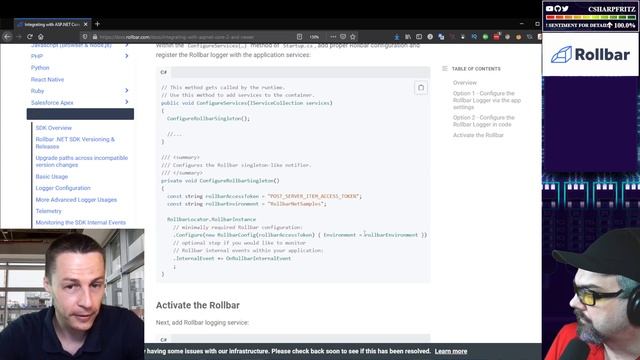Open the Python docs link

[40, 68]
